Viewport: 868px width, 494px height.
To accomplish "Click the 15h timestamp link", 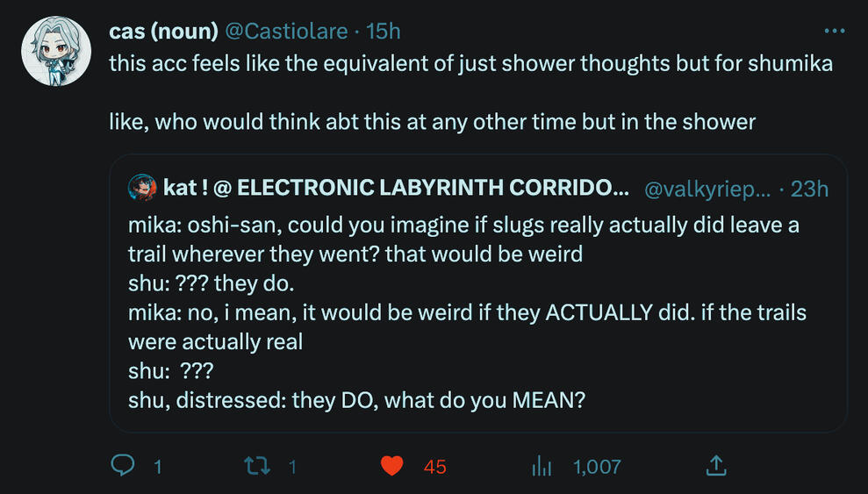I will pyautogui.click(x=383, y=32).
